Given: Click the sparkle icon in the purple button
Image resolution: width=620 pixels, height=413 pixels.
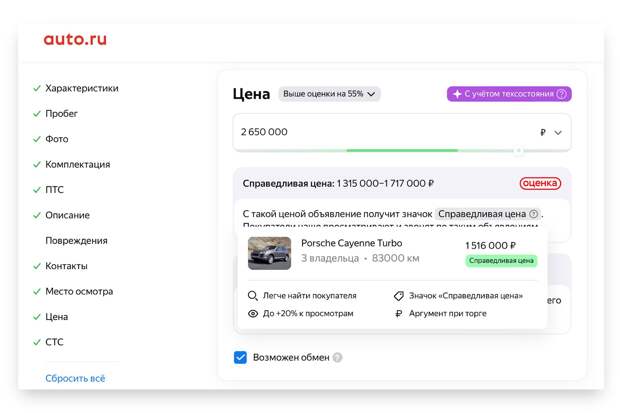Looking at the screenshot, I should (457, 94).
